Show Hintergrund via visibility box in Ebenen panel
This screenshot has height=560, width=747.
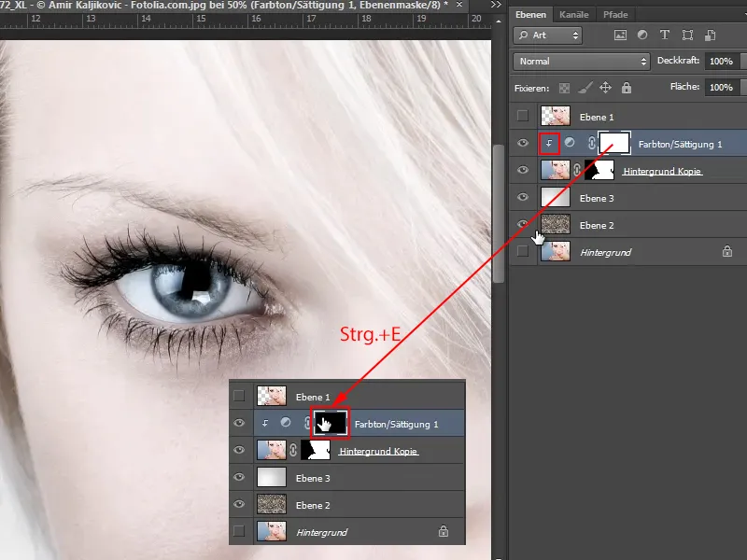[523, 251]
